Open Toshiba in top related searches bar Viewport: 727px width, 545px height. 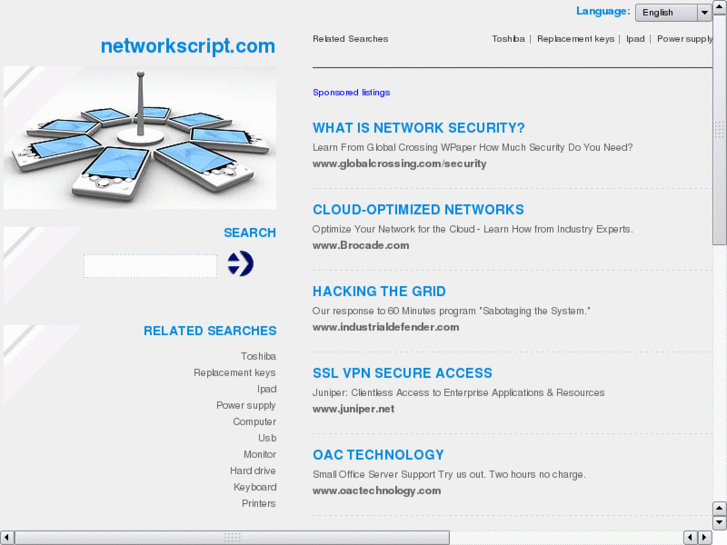click(508, 39)
